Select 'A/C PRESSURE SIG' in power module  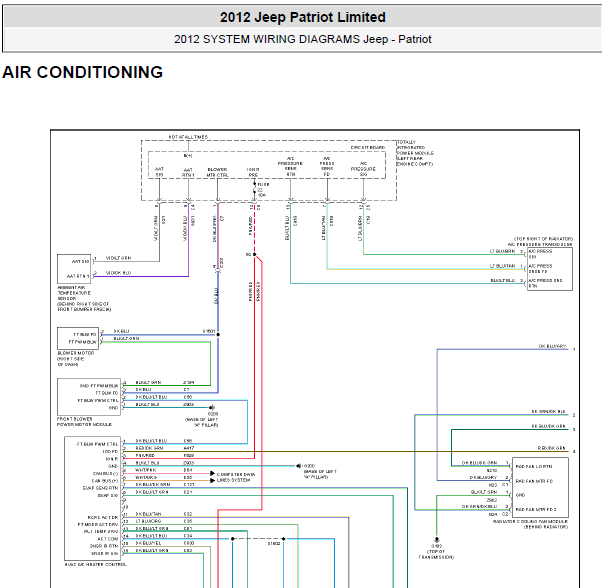(x=363, y=169)
